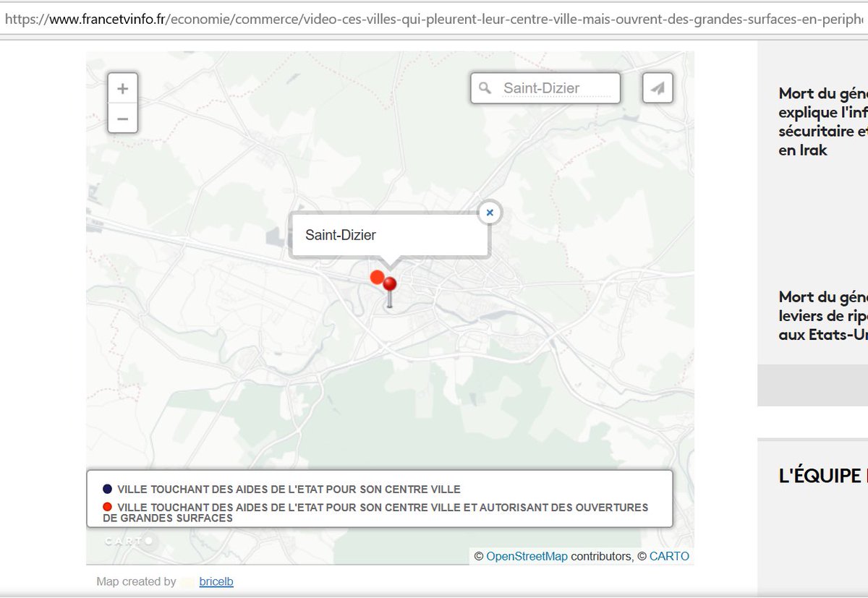Activate the geolocation arrow button
The image size is (868, 598).
[x=658, y=88]
